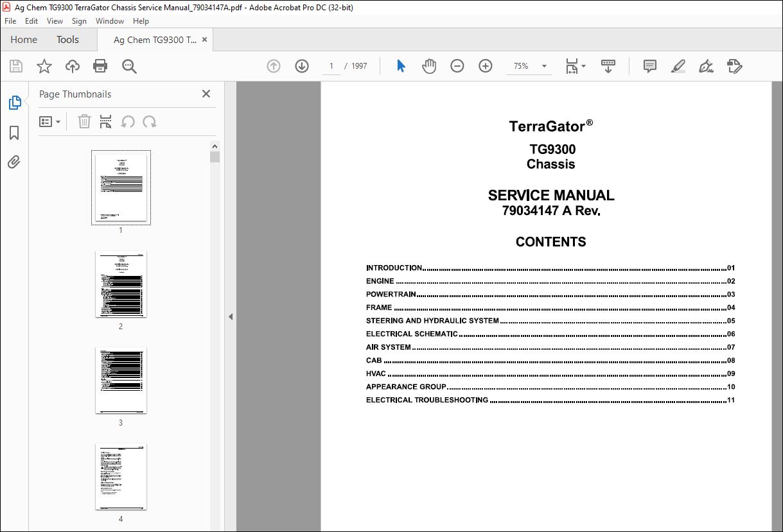This screenshot has height=532, width=783.
Task: Click ELECTRICAL TROUBLESHOOTING contents entry
Action: (550, 400)
